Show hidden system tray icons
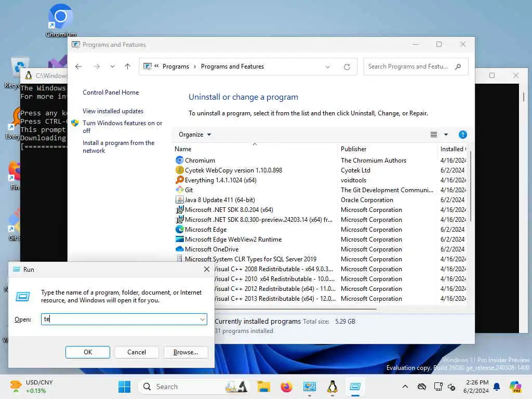 coord(405,387)
